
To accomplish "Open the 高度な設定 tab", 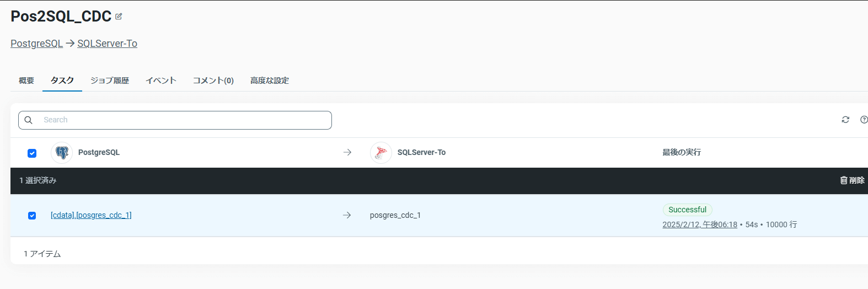I will click(270, 81).
